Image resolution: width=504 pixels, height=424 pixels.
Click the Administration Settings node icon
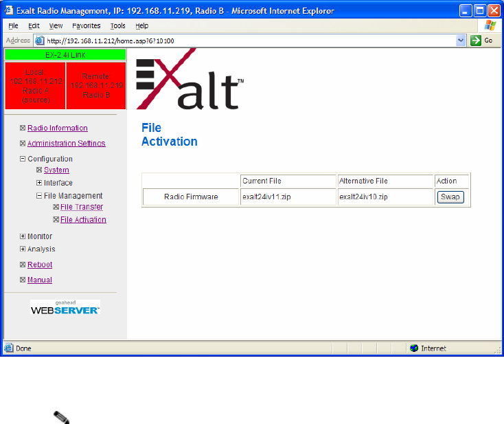click(x=23, y=144)
